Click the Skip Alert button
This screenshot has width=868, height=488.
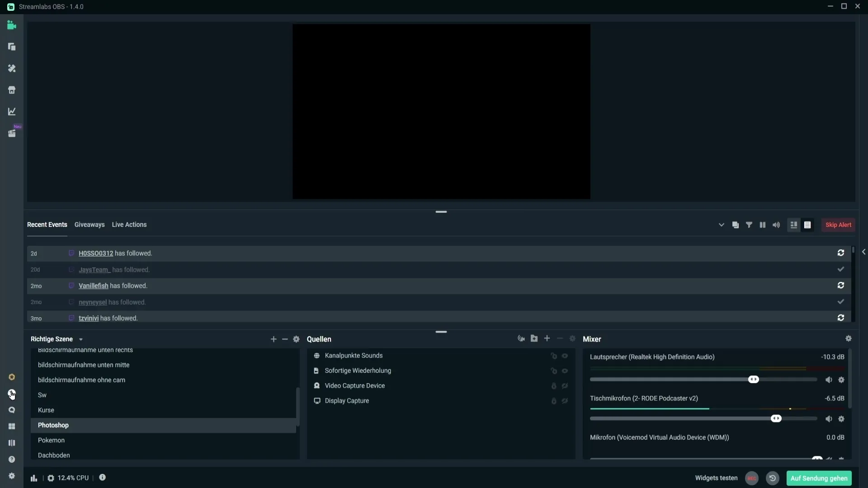[x=838, y=225]
